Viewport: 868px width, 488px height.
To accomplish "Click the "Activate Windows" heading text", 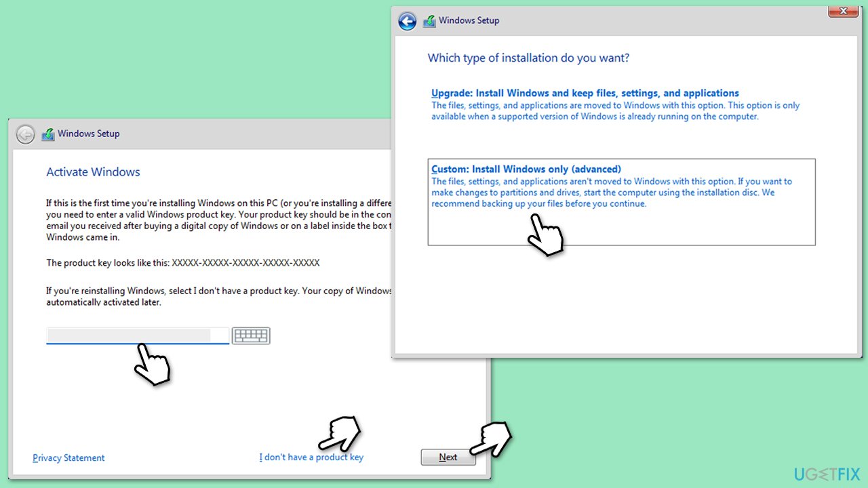I will [93, 172].
